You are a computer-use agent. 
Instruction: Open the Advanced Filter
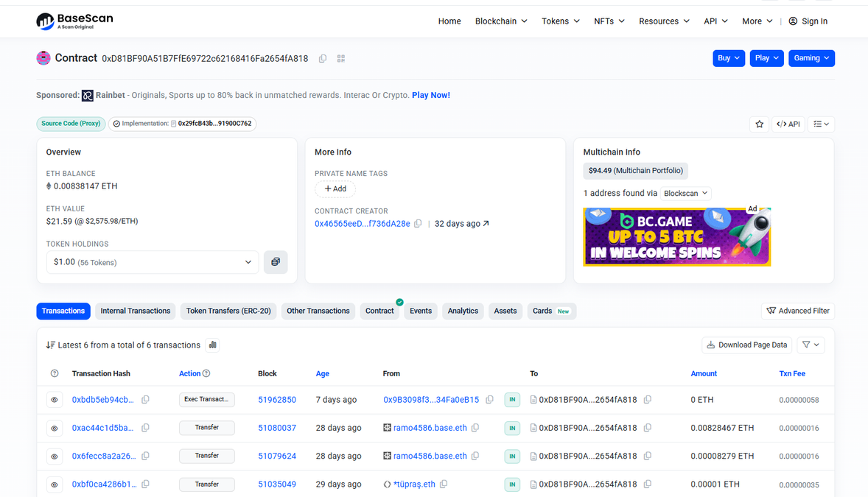pos(798,311)
